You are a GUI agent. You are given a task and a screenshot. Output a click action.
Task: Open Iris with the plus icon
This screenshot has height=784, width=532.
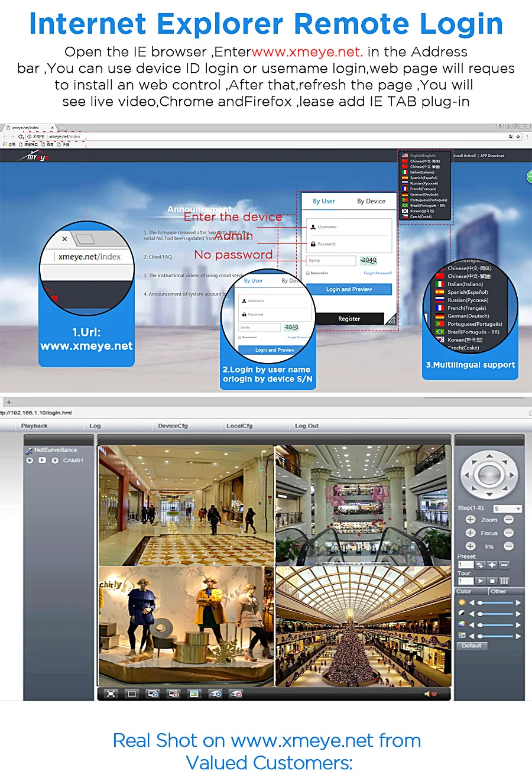point(471,546)
